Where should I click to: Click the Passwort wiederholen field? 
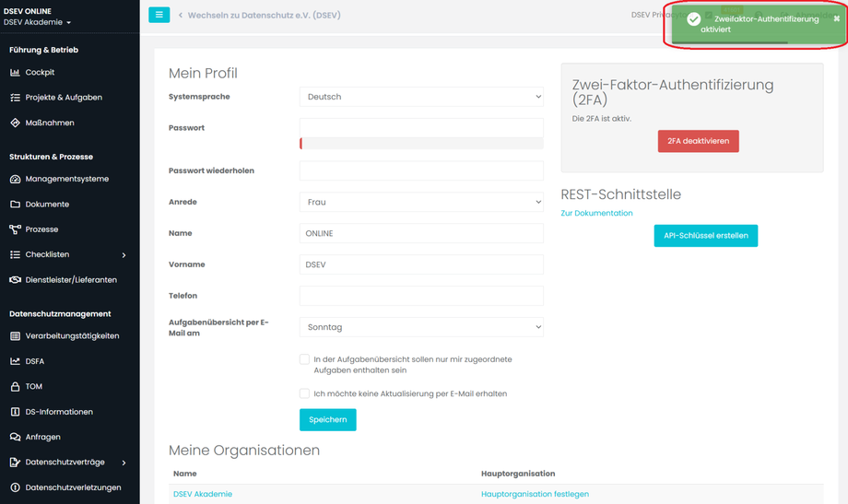421,170
